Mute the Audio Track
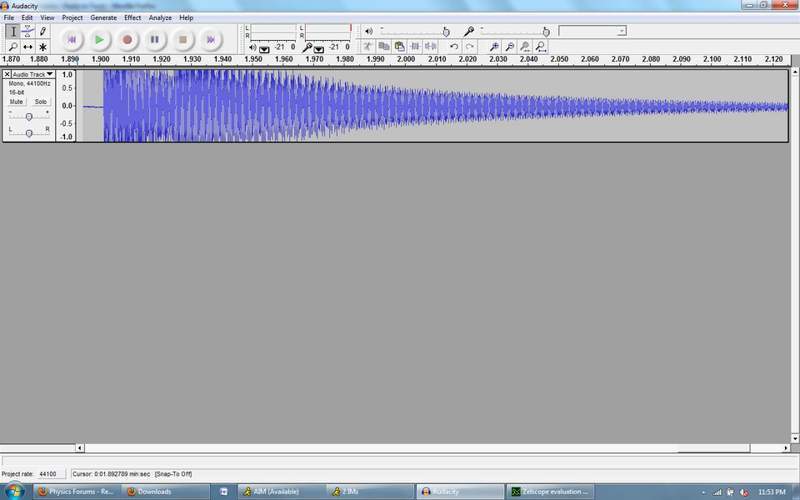The width and height of the screenshot is (800, 500). pos(16,102)
